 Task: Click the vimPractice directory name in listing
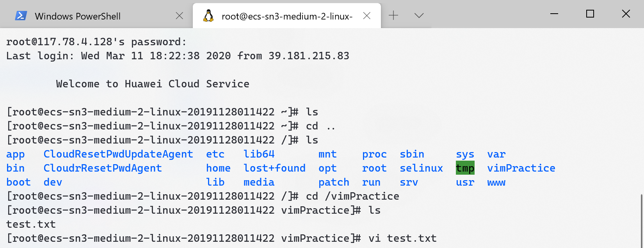click(x=521, y=168)
